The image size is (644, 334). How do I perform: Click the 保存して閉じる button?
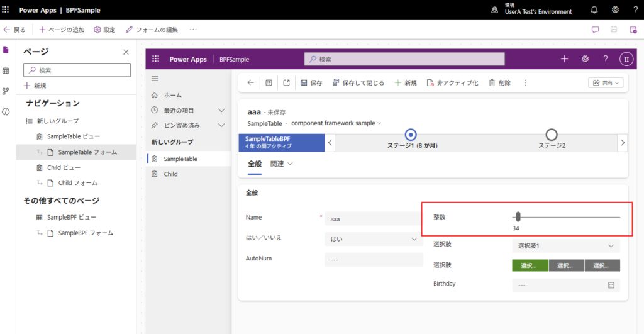pyautogui.click(x=358, y=82)
